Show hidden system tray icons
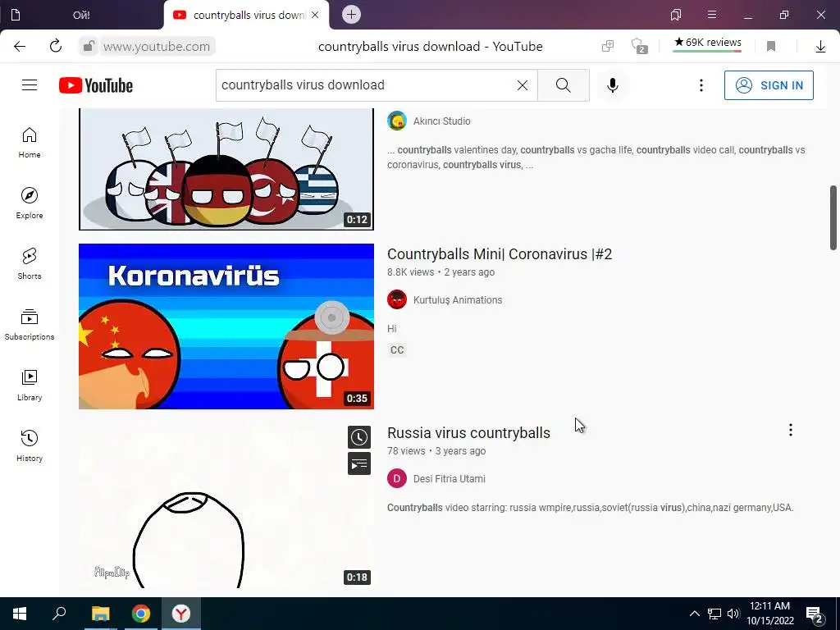 coord(694,614)
